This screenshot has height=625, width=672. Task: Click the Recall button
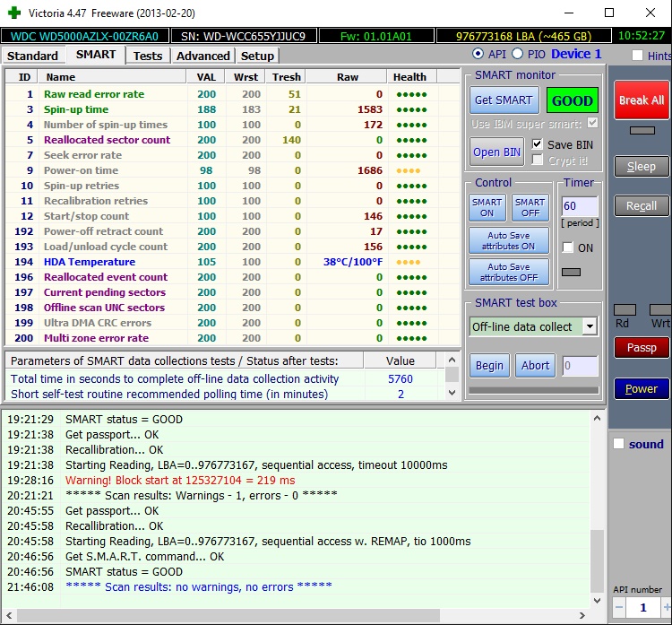click(642, 206)
